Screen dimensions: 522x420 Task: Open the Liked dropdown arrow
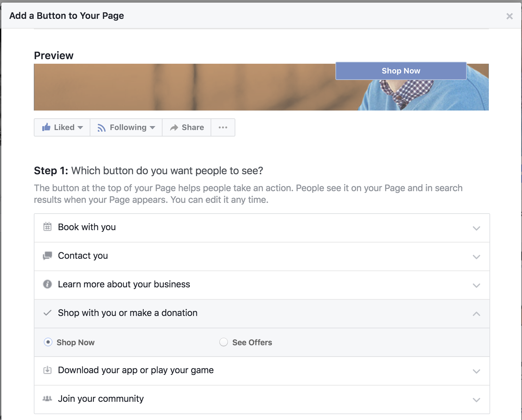point(80,128)
